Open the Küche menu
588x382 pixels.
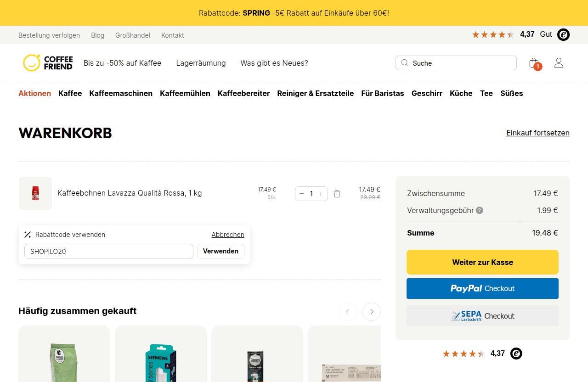[461, 93]
